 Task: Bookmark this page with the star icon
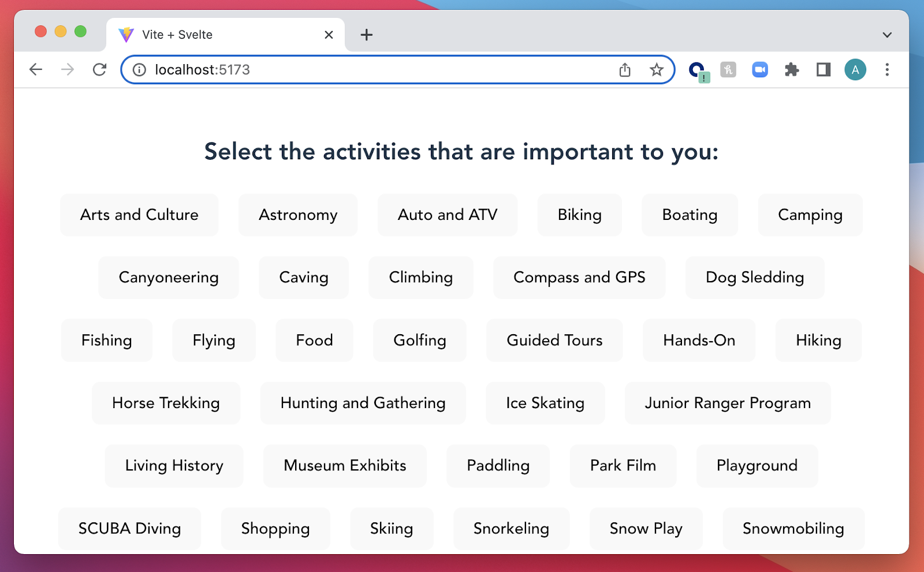pyautogui.click(x=657, y=70)
